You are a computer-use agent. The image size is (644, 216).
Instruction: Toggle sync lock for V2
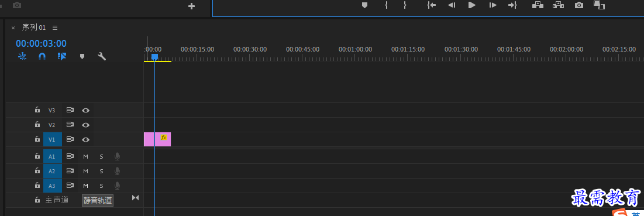pos(70,125)
